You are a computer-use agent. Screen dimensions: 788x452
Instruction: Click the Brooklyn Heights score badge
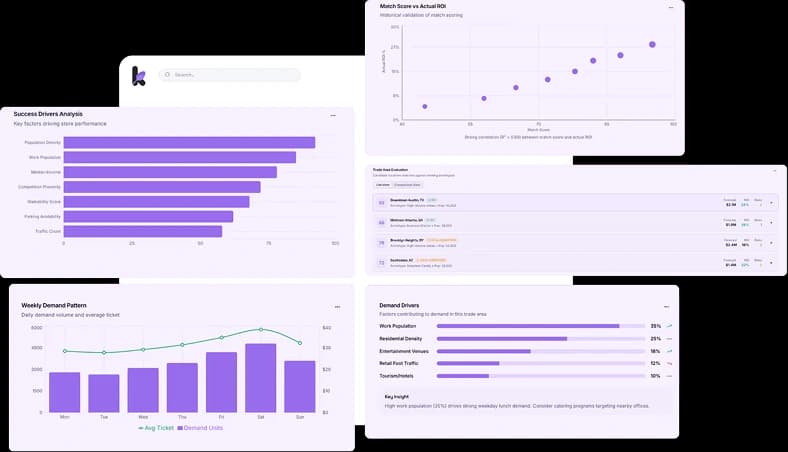point(381,243)
